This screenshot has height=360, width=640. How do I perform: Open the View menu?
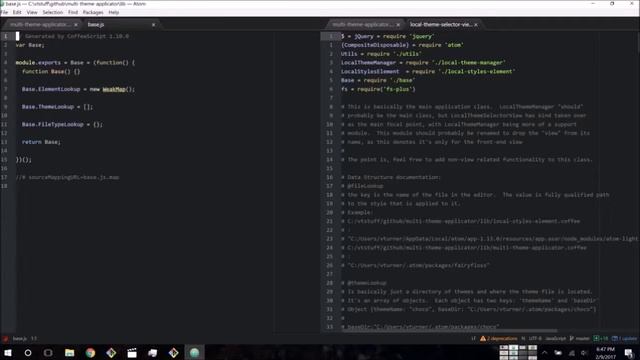tap(32, 12)
